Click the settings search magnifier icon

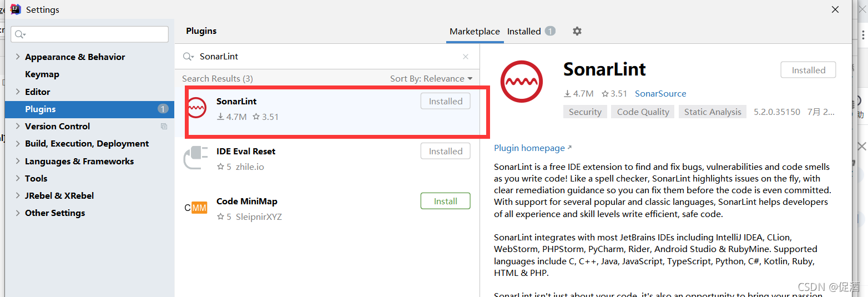click(x=20, y=34)
